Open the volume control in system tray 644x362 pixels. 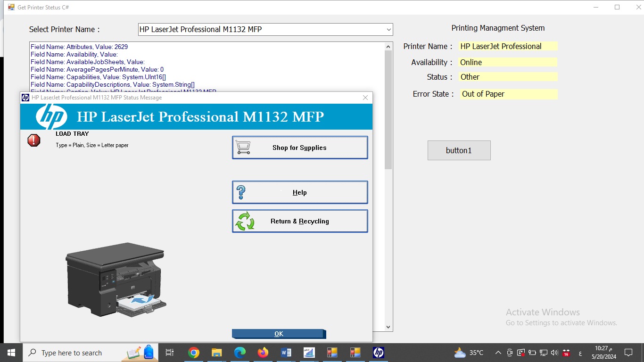(x=554, y=353)
